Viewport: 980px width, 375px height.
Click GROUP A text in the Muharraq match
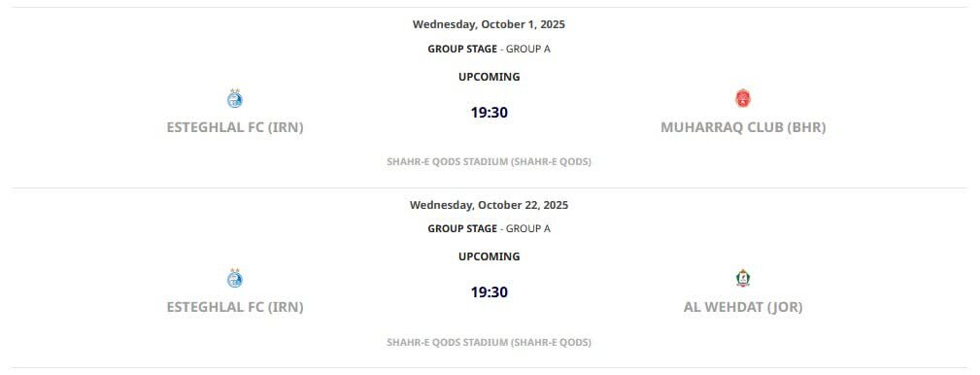click(x=528, y=49)
